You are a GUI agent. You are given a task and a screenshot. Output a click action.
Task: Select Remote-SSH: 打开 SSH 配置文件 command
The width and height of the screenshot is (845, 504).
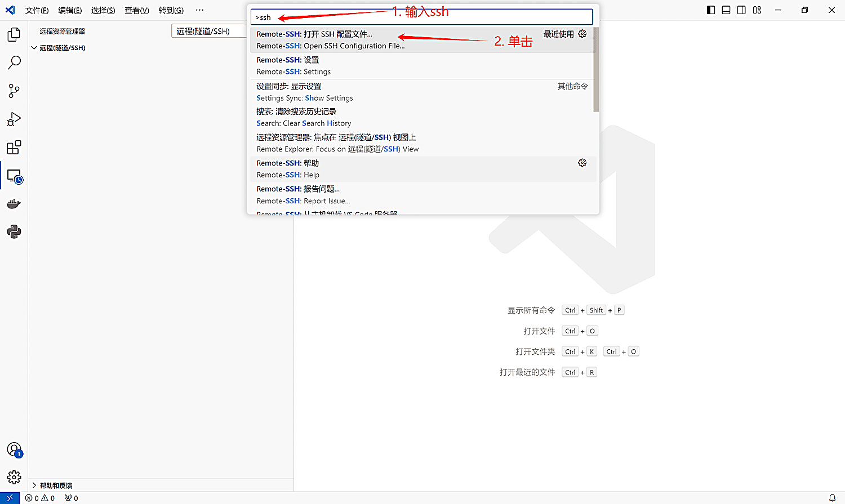click(x=421, y=40)
